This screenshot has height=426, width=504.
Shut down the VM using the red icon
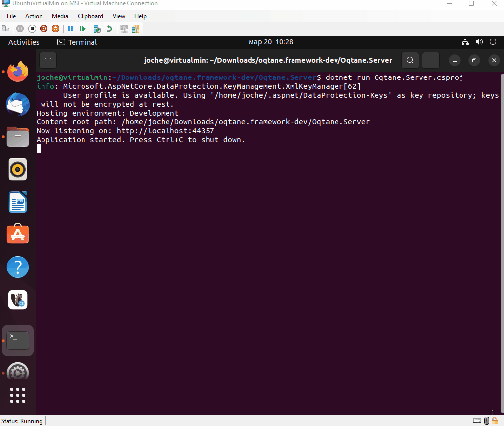tap(43, 29)
